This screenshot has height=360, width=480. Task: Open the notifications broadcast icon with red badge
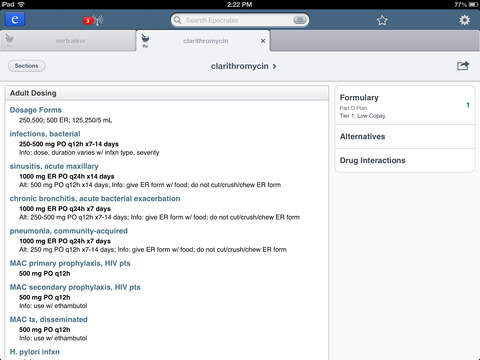click(93, 20)
